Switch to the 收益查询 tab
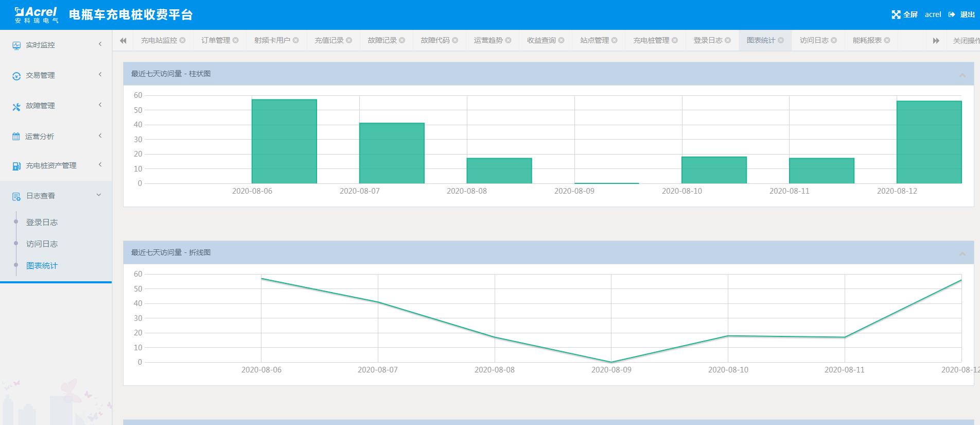This screenshot has width=980, height=425. tap(541, 40)
